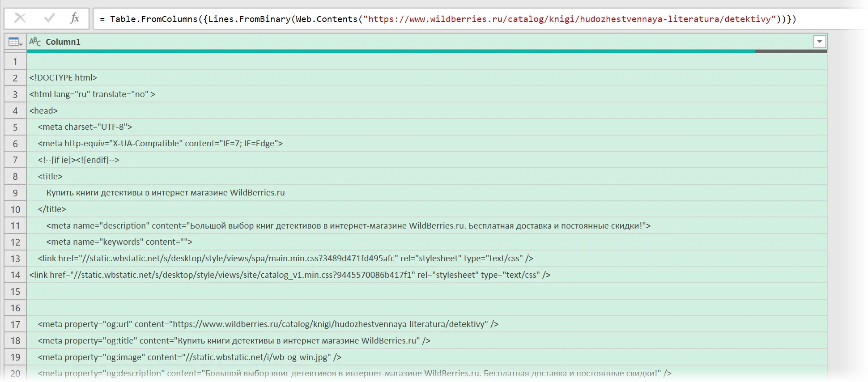
Task: Select the 'Купить книги детективы' title text cell
Action: coord(427,193)
